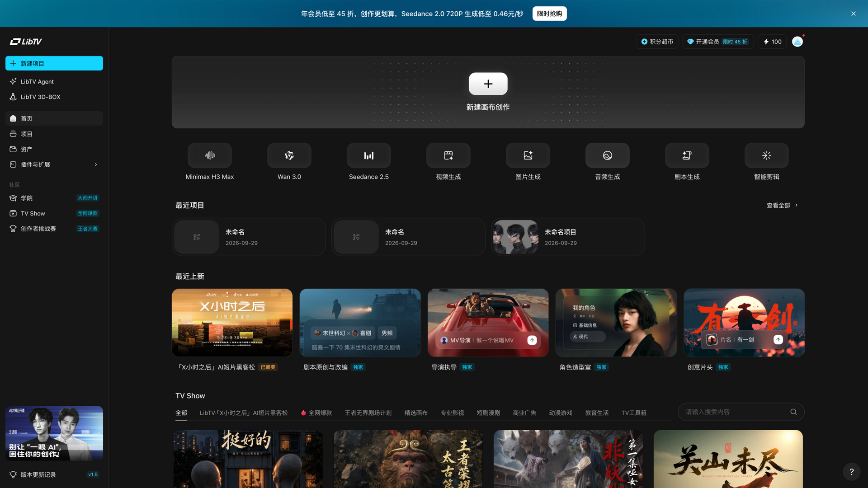The width and height of the screenshot is (868, 488).
Task: Switch to the TV工具箱 tab
Action: [634, 413]
